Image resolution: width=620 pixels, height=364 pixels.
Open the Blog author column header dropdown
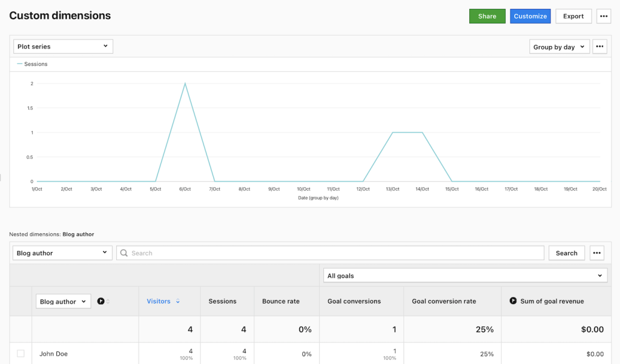pos(63,301)
